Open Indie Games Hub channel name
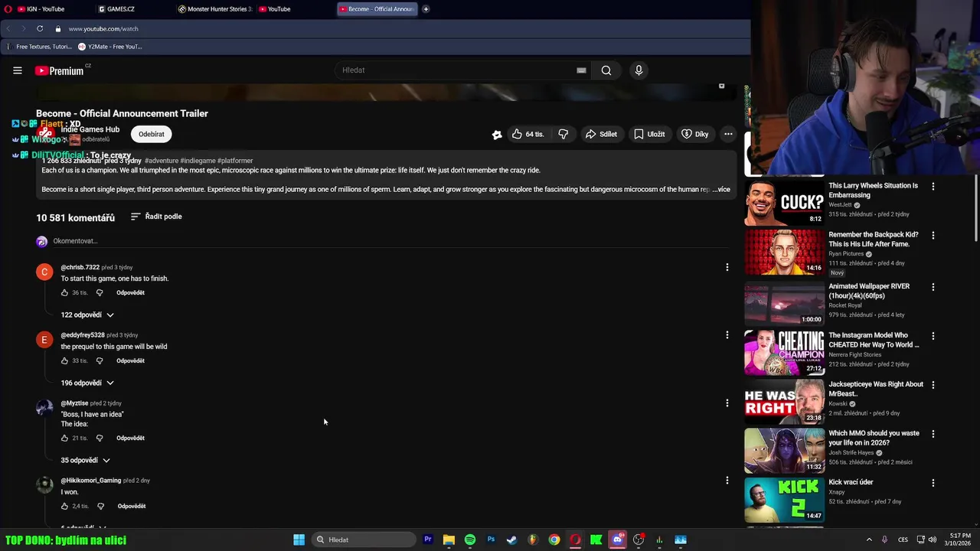The image size is (980, 551). tap(90, 129)
